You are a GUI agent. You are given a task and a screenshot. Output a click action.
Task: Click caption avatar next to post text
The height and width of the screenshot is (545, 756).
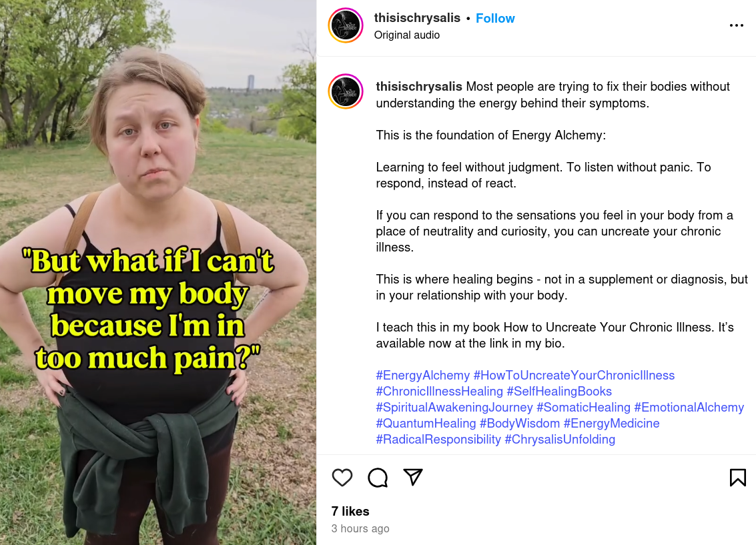[x=346, y=91]
